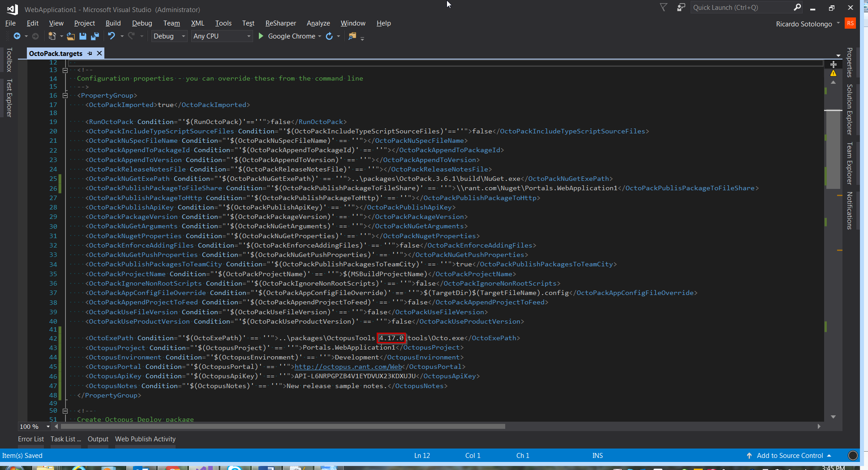Screen dimensions: 868x470
Task: Open the Navigate Backward history dropdown arrow
Action: [x=26, y=36]
